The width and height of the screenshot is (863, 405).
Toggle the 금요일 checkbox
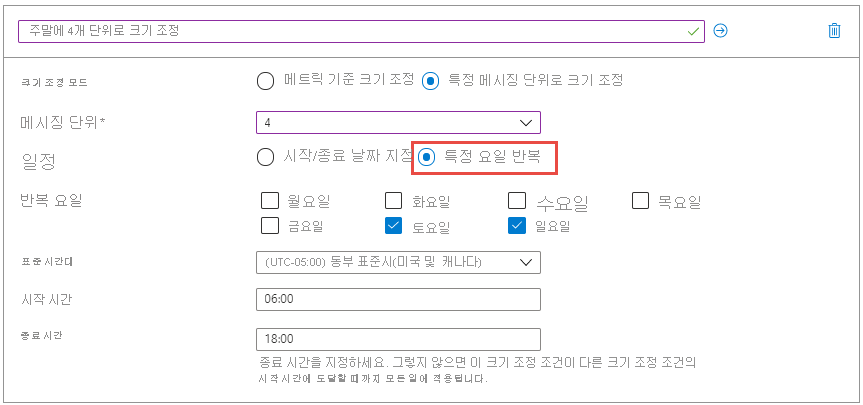tap(269, 225)
